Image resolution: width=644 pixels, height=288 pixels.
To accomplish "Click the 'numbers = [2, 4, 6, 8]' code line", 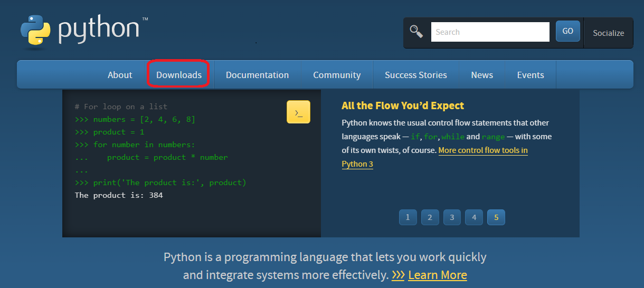I will (x=135, y=120).
